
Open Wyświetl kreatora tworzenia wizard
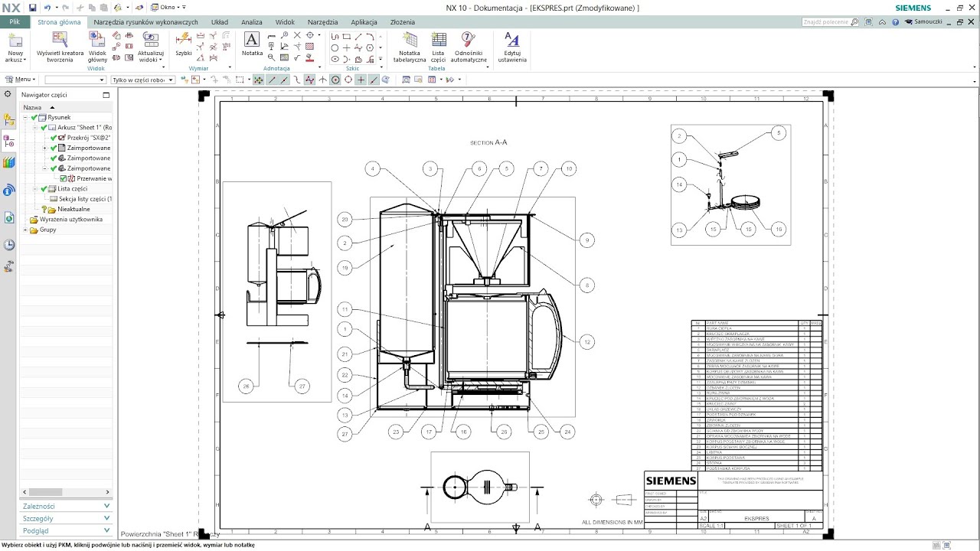click(x=60, y=38)
